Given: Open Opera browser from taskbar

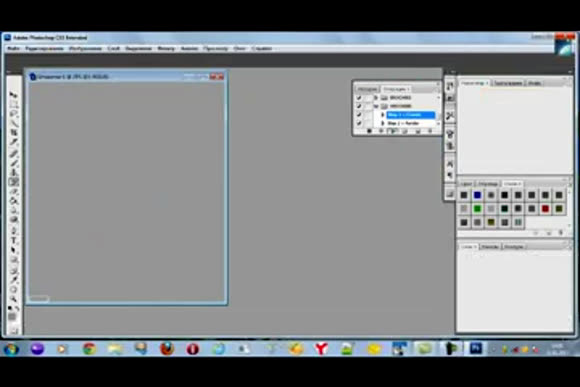Looking at the screenshot, I should click(193, 349).
